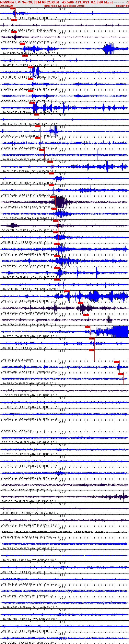Select the 'UO BUCK BHZ' station label
129x644 pixels.
tap(10, 513)
